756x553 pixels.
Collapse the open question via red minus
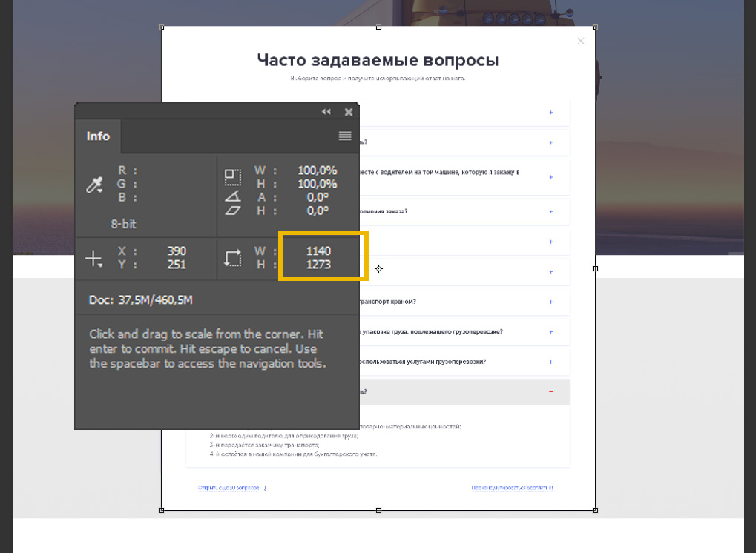pos(551,391)
